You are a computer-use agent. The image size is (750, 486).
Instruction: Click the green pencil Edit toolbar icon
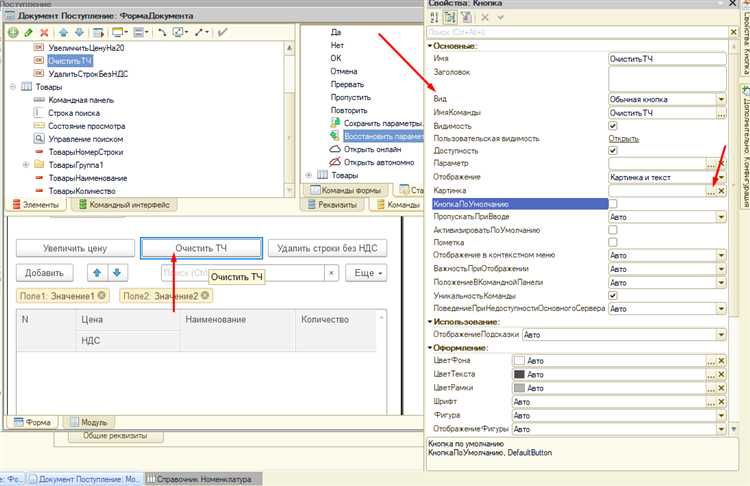29,33
